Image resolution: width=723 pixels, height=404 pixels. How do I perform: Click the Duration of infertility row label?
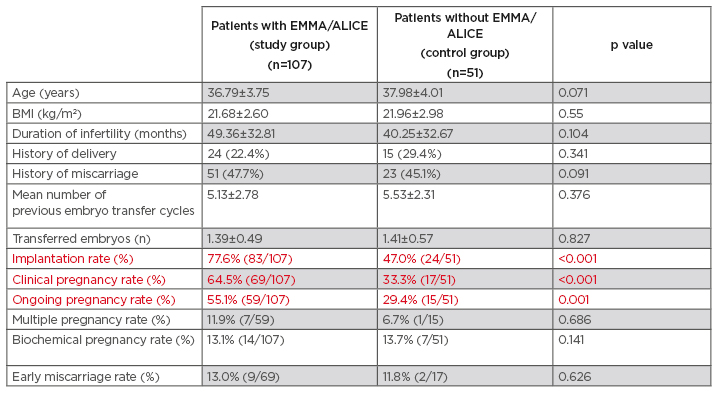99,133
